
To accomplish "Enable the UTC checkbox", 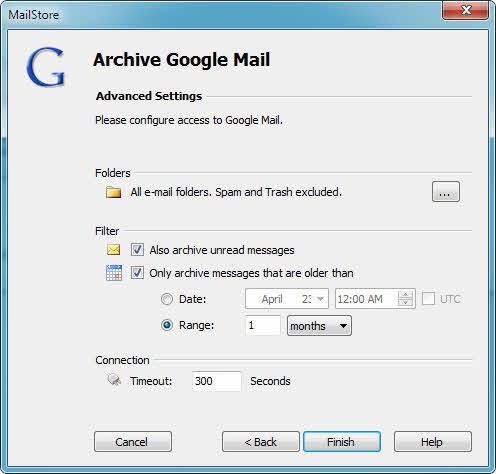I will 428,299.
